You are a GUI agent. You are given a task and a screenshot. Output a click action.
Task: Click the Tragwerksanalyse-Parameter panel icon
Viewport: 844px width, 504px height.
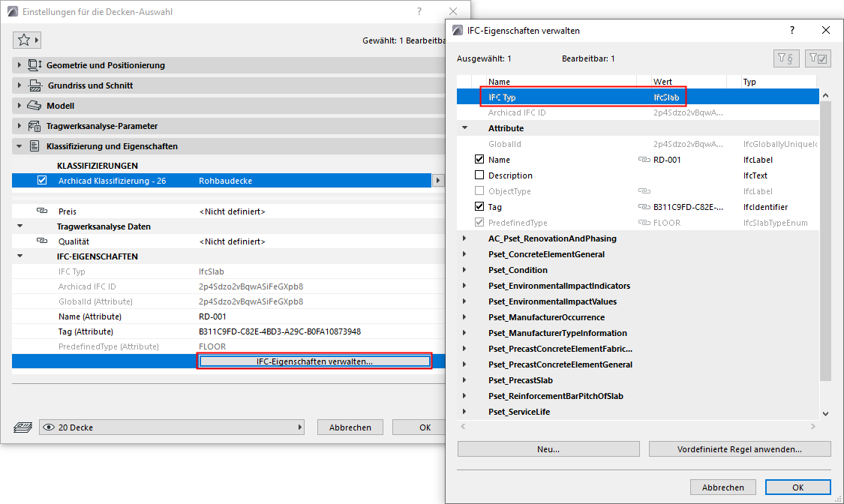(35, 126)
